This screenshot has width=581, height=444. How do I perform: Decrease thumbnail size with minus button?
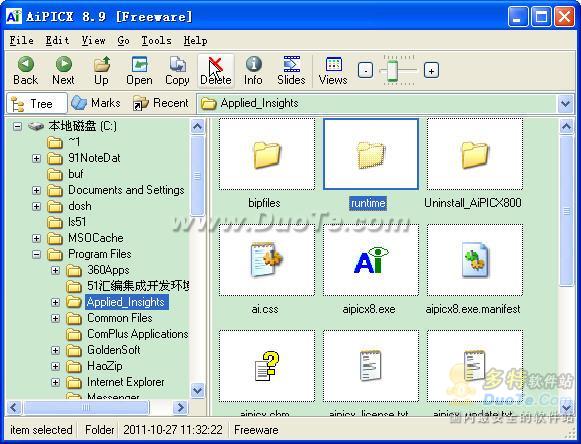pos(365,70)
